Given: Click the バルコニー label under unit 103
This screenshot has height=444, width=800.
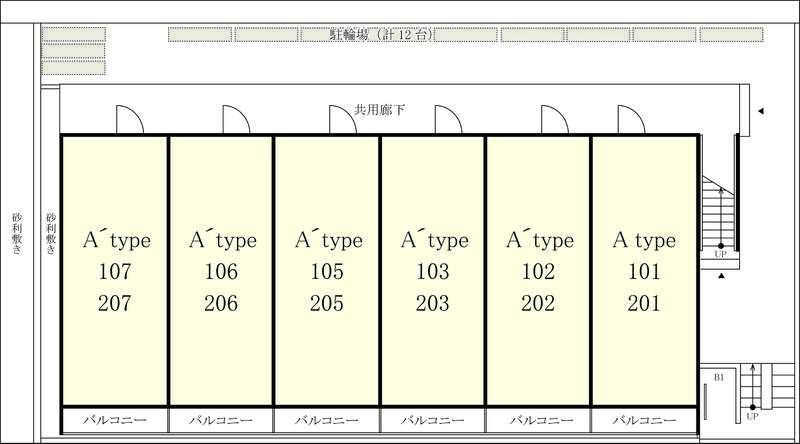Looking at the screenshot, I should click(x=433, y=421).
